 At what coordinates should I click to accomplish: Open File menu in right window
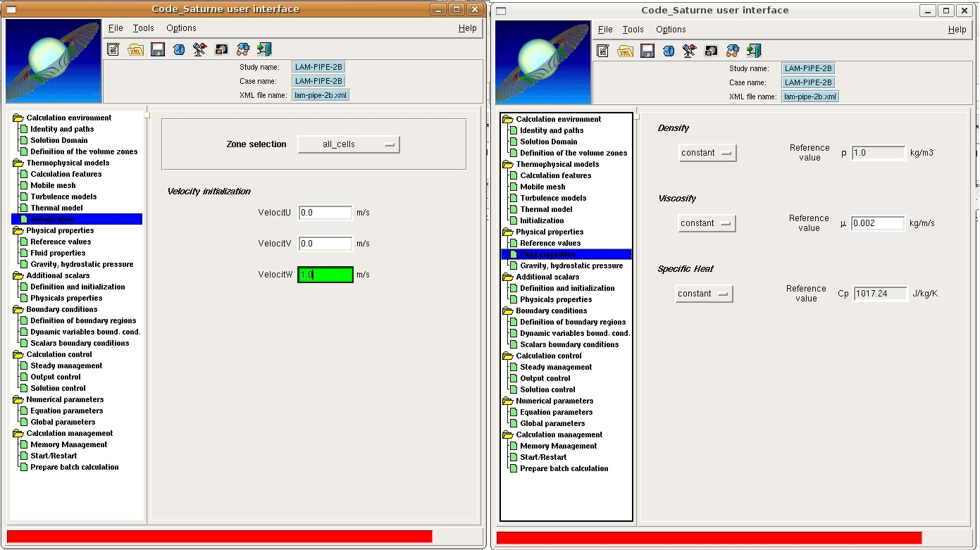point(605,30)
